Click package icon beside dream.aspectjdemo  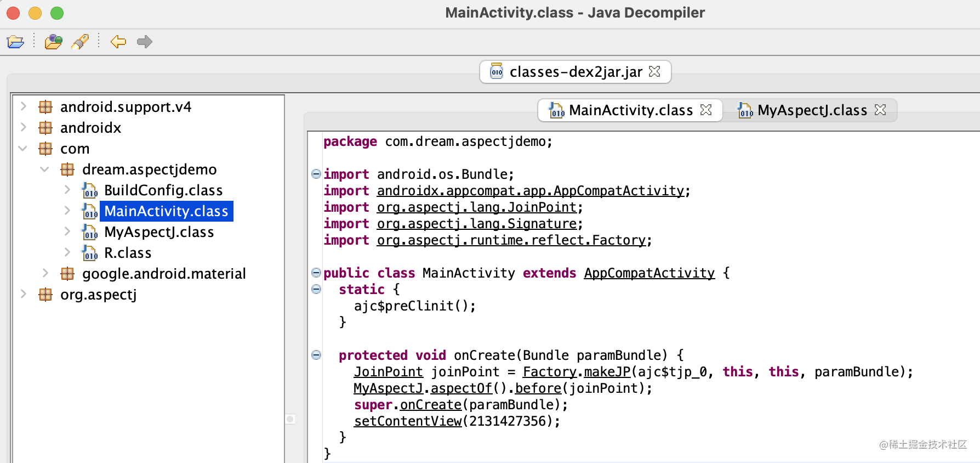click(67, 170)
